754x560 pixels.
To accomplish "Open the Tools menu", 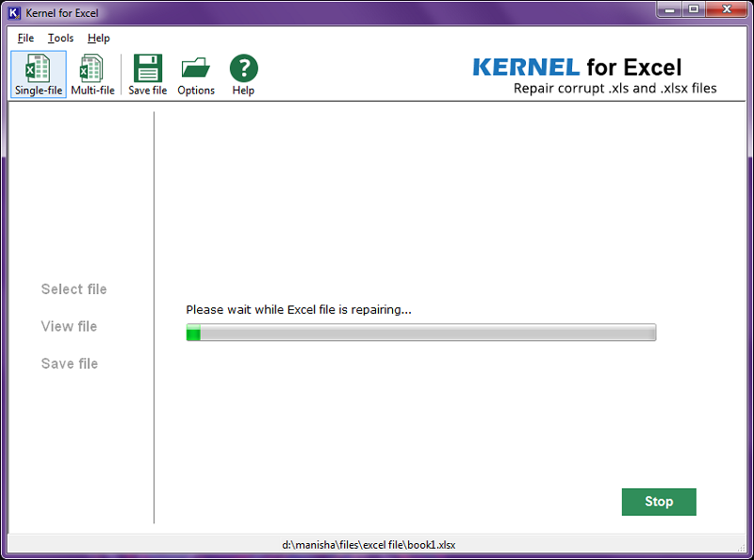I will (x=60, y=38).
